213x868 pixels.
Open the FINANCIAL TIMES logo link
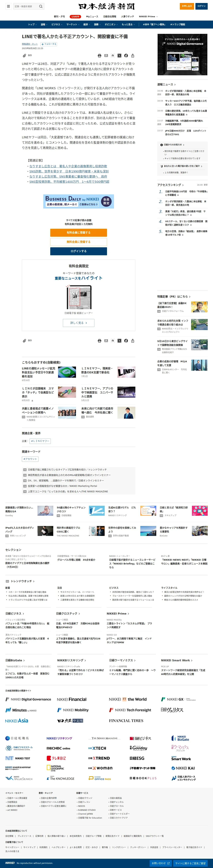(126, 721)
